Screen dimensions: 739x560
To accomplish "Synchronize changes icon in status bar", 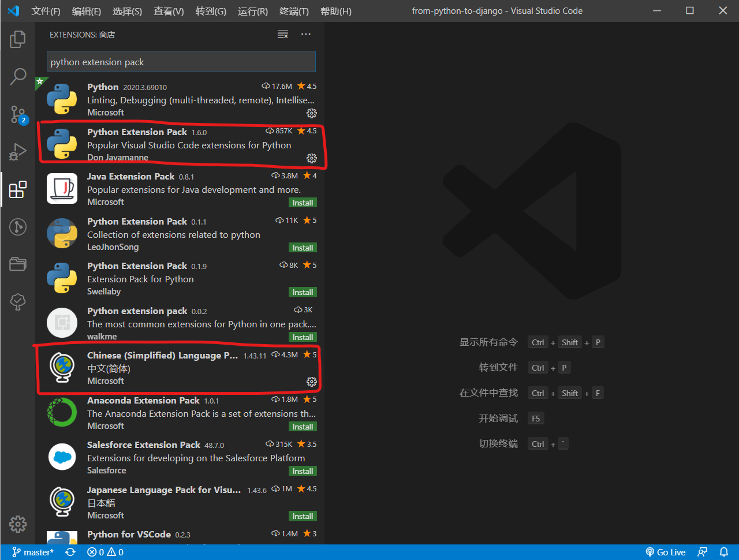I will click(x=70, y=552).
